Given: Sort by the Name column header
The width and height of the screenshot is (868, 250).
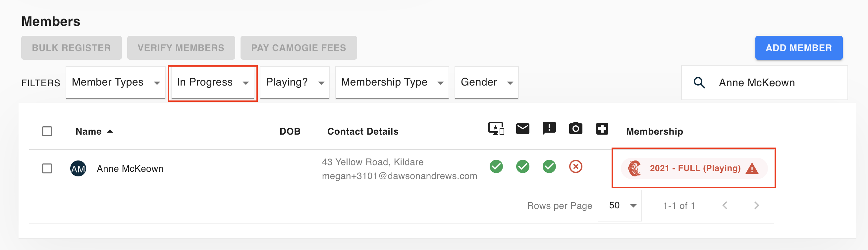Looking at the screenshot, I should [88, 131].
